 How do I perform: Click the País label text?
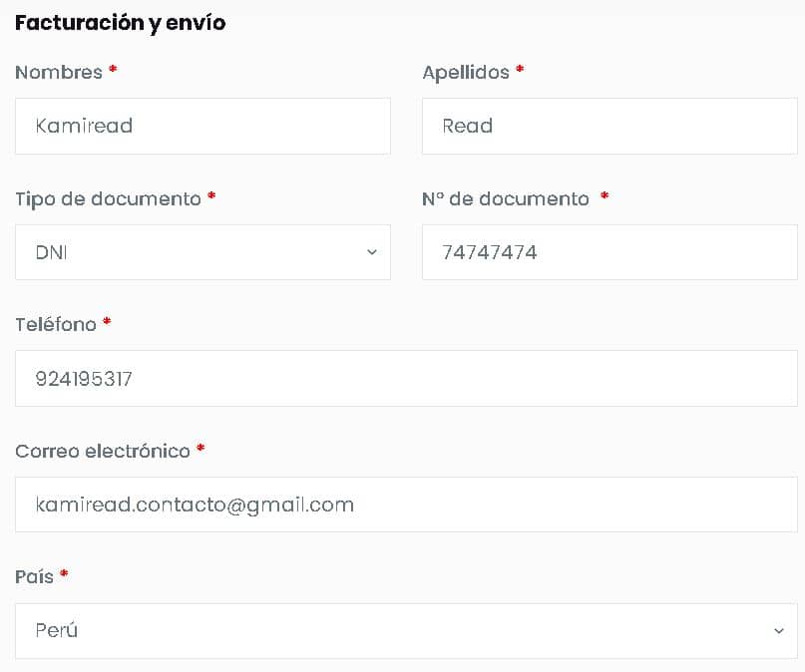[35, 576]
